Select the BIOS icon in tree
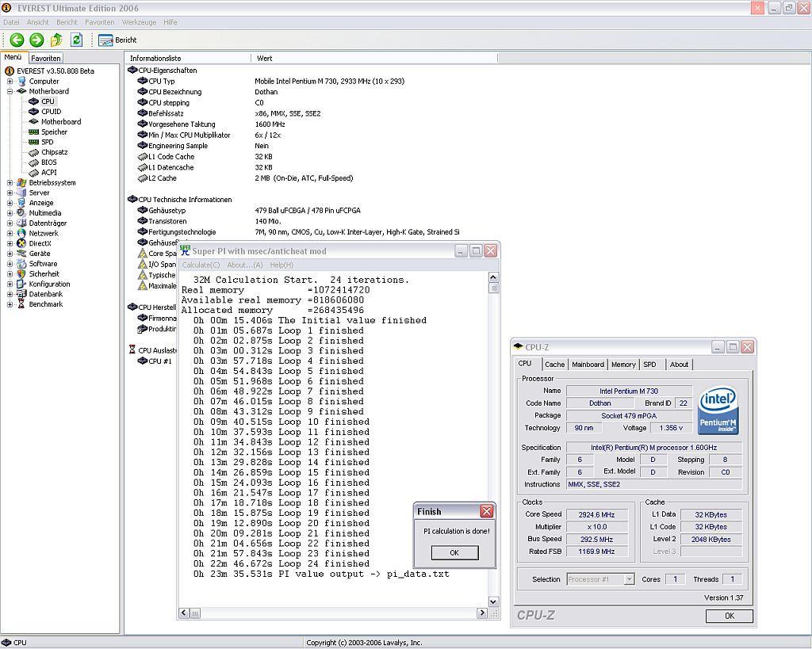Viewport: 812px width, 649px height. pyautogui.click(x=33, y=162)
